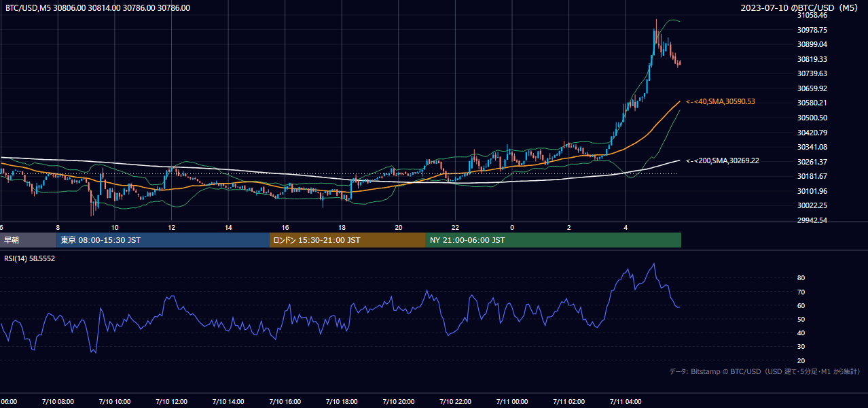Click the 早朝 session bar
Viewport: 868px width, 408px height.
[x=28, y=240]
